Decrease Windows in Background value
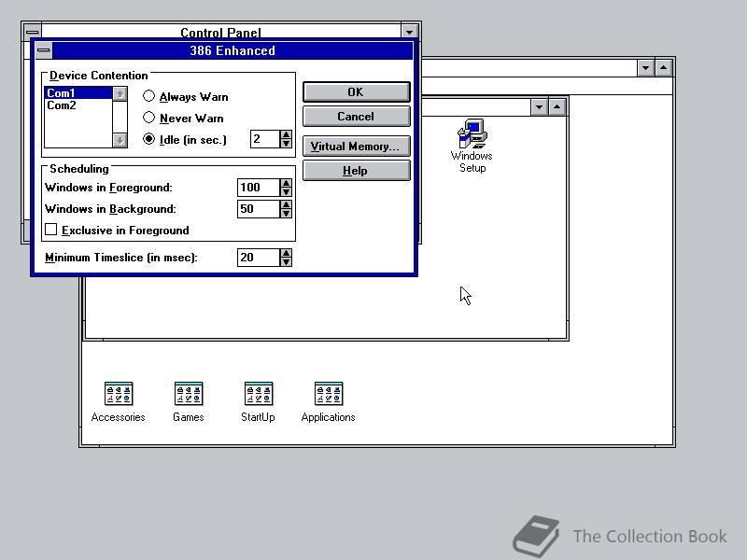Viewport: 747px width, 560px height. click(286, 214)
